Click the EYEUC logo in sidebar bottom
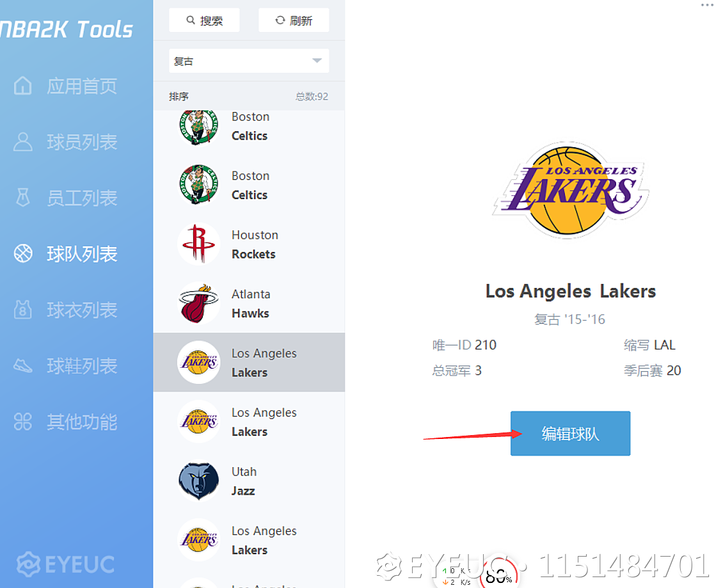Image resolution: width=714 pixels, height=588 pixels. click(66, 564)
